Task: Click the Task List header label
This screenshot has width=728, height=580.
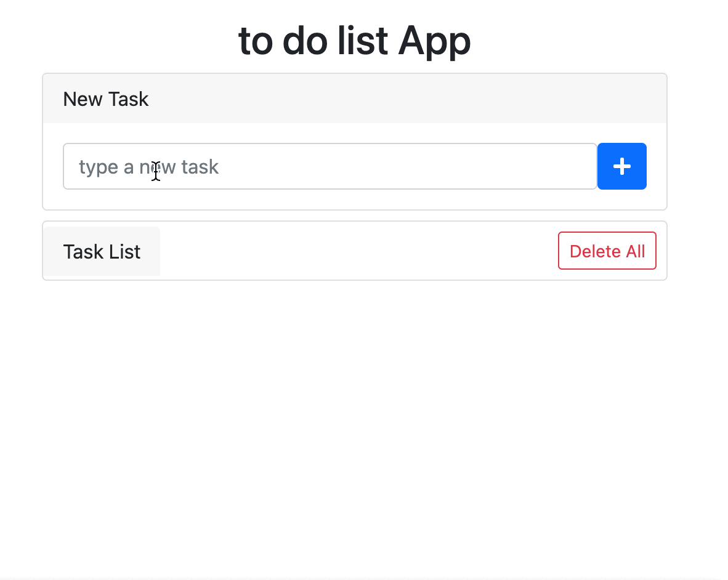Action: (x=102, y=251)
